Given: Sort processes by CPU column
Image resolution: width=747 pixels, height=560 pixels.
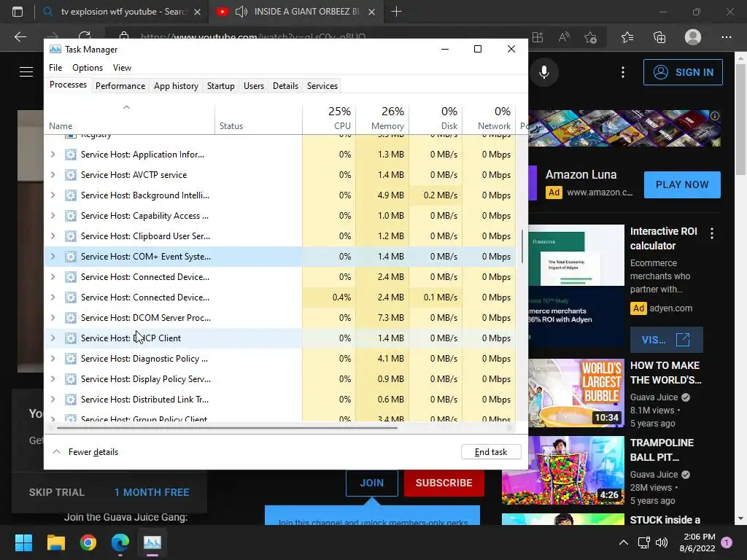Looking at the screenshot, I should pos(329,118).
